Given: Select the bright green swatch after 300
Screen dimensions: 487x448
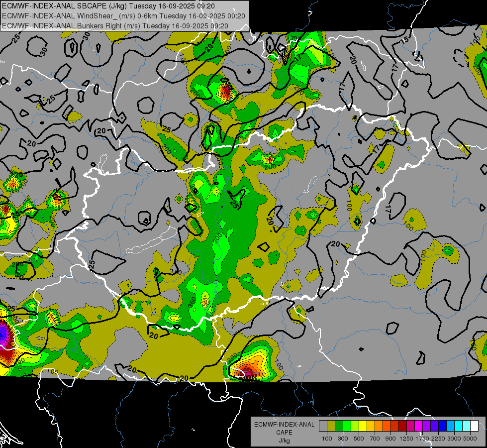Looking at the screenshot, I should coord(347,426).
